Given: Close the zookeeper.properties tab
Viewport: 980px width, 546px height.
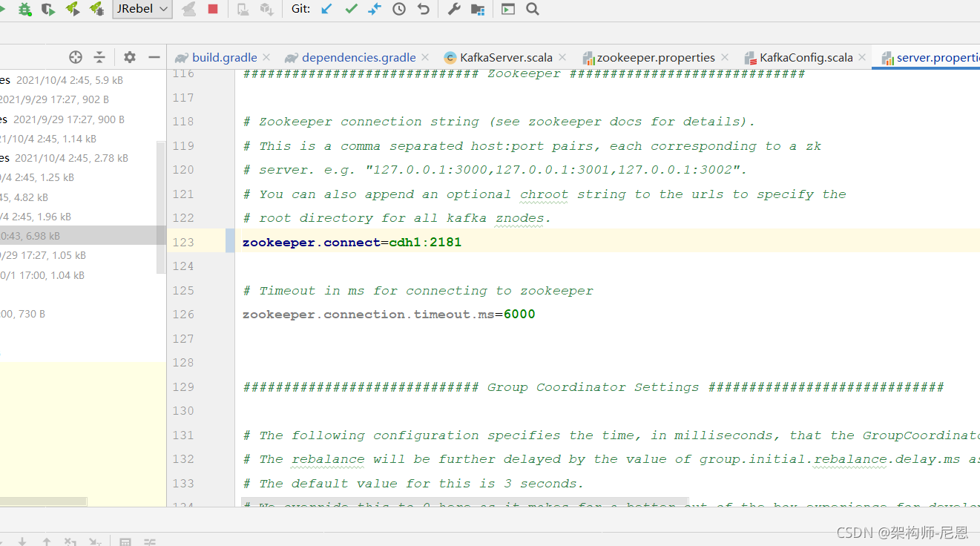Looking at the screenshot, I should [725, 57].
